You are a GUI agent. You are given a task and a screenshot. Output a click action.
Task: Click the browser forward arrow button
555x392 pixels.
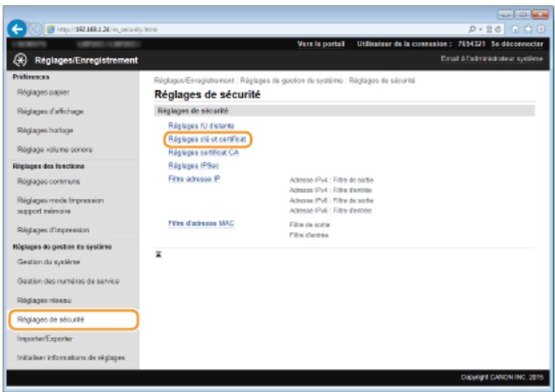[35, 30]
